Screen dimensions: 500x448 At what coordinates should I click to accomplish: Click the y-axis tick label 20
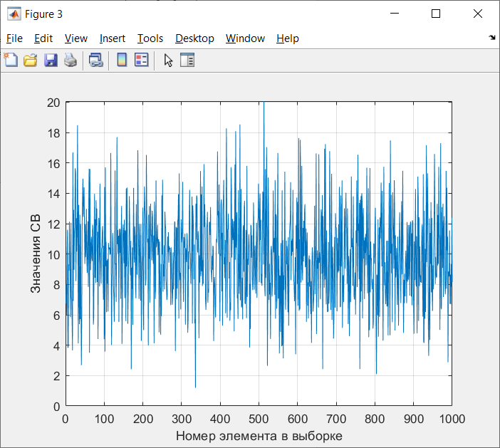tap(53, 103)
